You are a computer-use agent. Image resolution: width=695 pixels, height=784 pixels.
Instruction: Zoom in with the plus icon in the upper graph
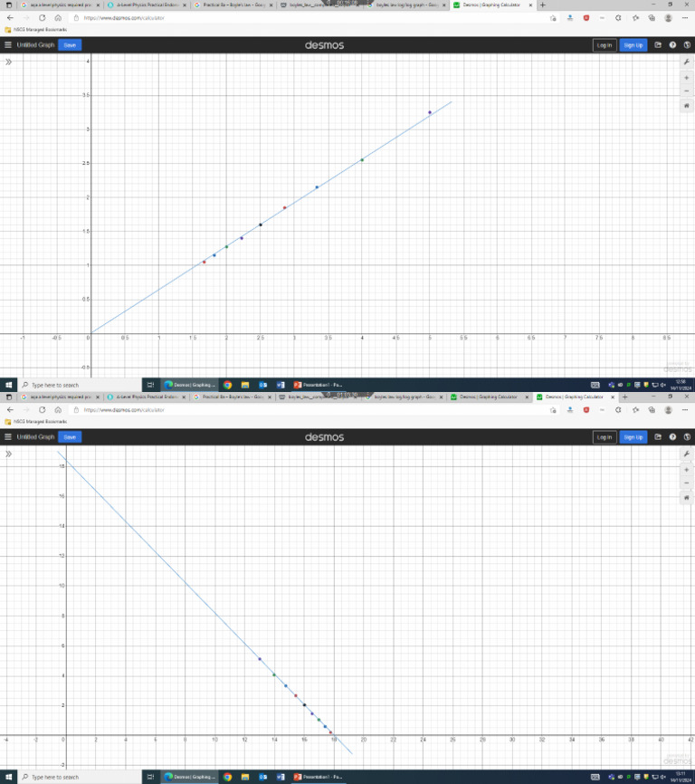(x=687, y=78)
